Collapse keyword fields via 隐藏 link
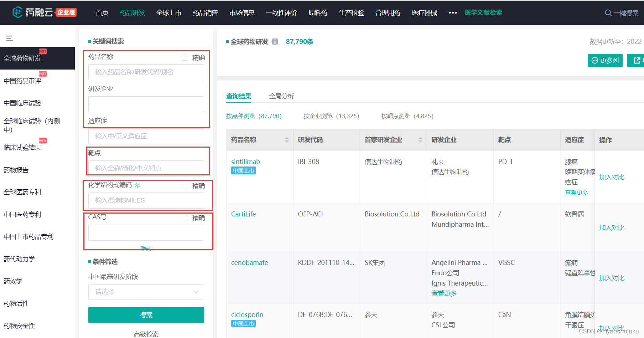The height and width of the screenshot is (338, 644). [x=146, y=248]
